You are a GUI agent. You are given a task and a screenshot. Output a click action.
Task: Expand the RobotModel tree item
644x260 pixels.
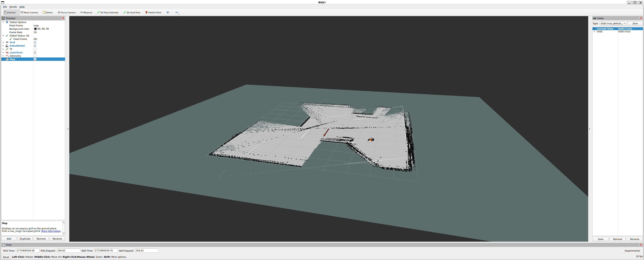click(x=3, y=46)
